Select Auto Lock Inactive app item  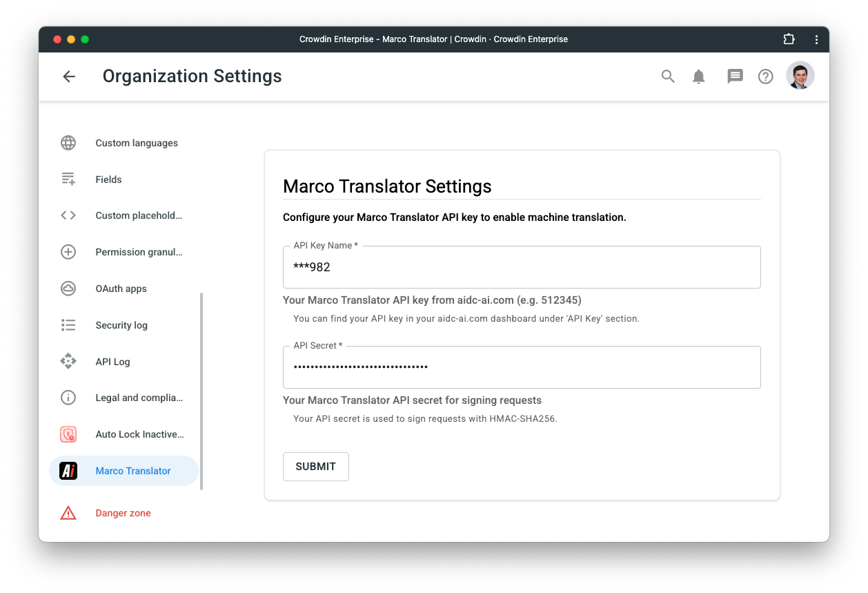pos(124,434)
